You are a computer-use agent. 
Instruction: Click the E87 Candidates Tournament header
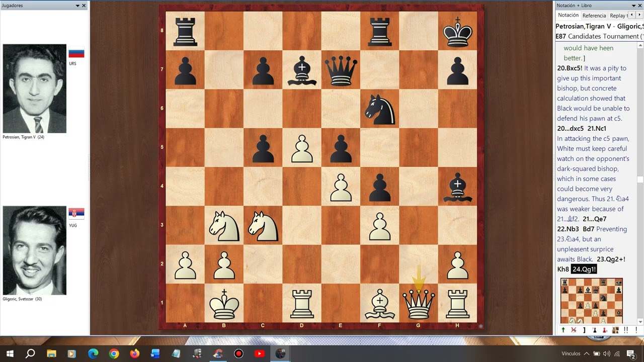pyautogui.click(x=599, y=36)
